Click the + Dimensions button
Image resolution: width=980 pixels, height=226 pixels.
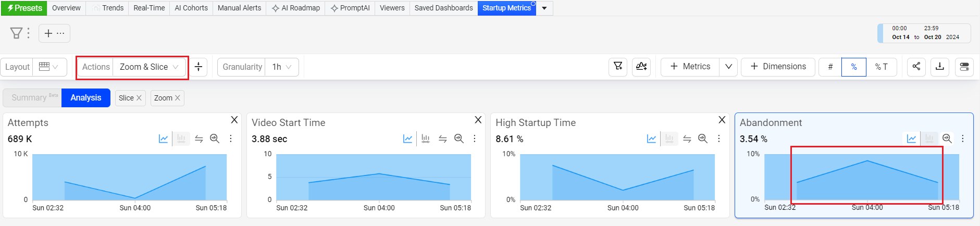(x=778, y=67)
